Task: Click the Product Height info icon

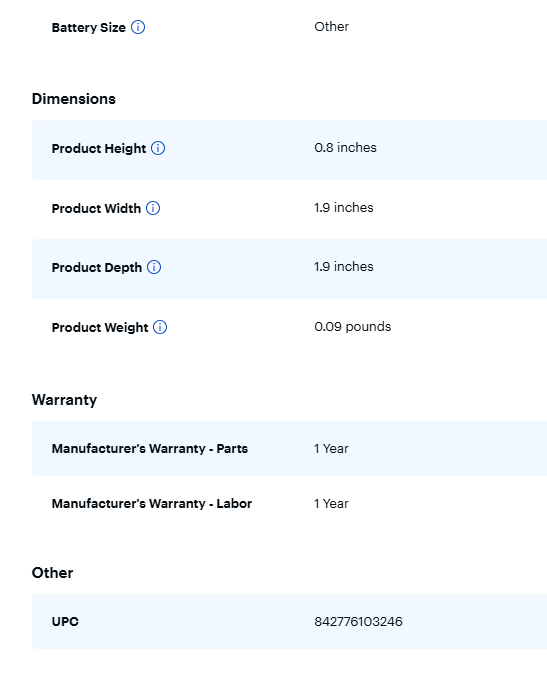Action: [x=158, y=148]
